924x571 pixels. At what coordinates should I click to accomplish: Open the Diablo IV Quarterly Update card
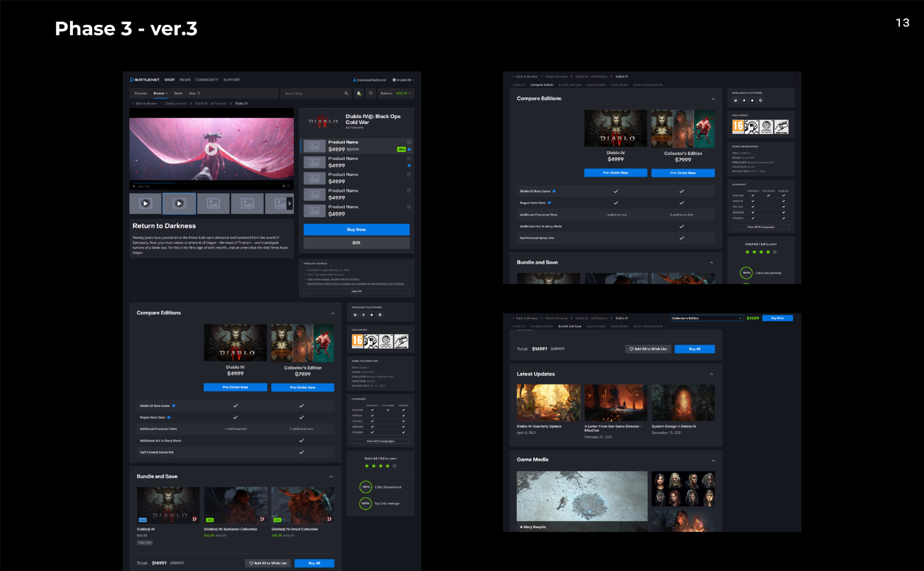tap(548, 409)
